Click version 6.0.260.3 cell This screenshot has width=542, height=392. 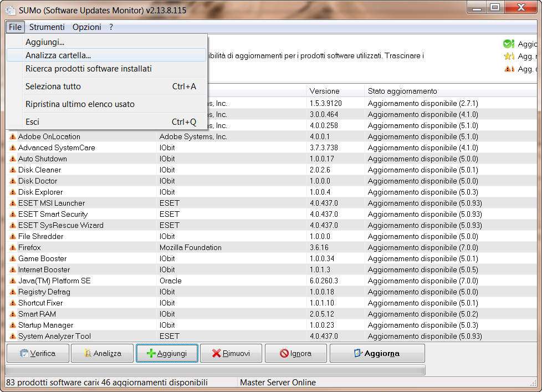[x=324, y=281]
